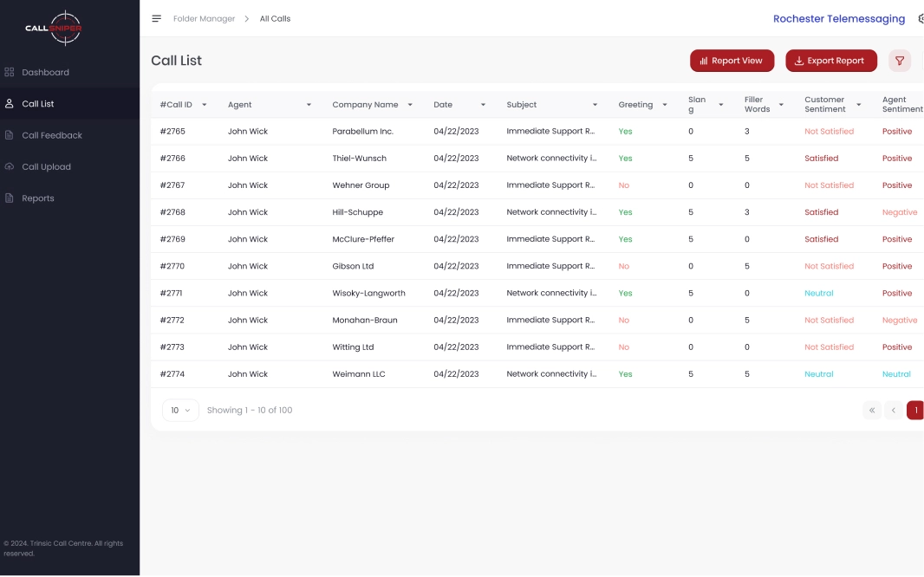
Task: Select page 1 pagination button
Action: click(915, 411)
